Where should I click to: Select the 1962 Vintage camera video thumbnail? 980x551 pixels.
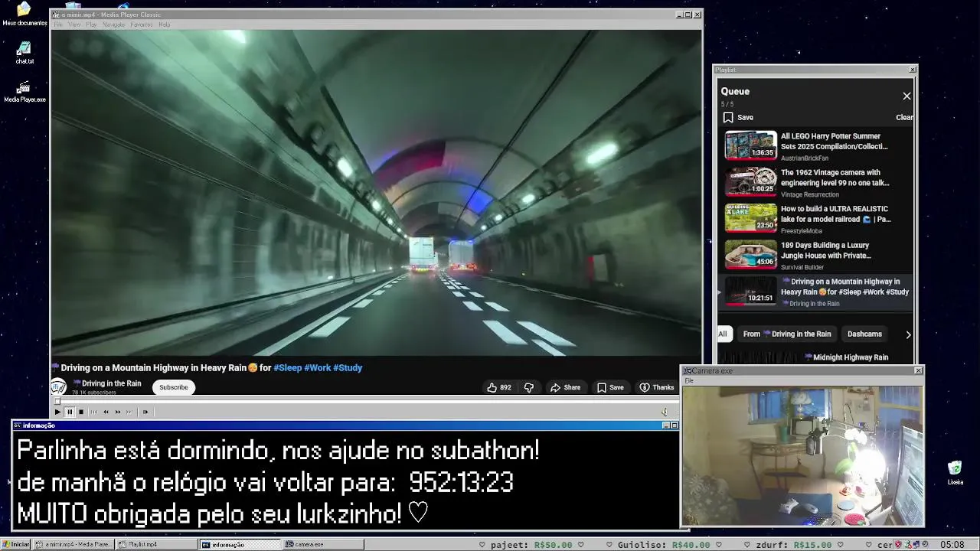click(x=751, y=181)
